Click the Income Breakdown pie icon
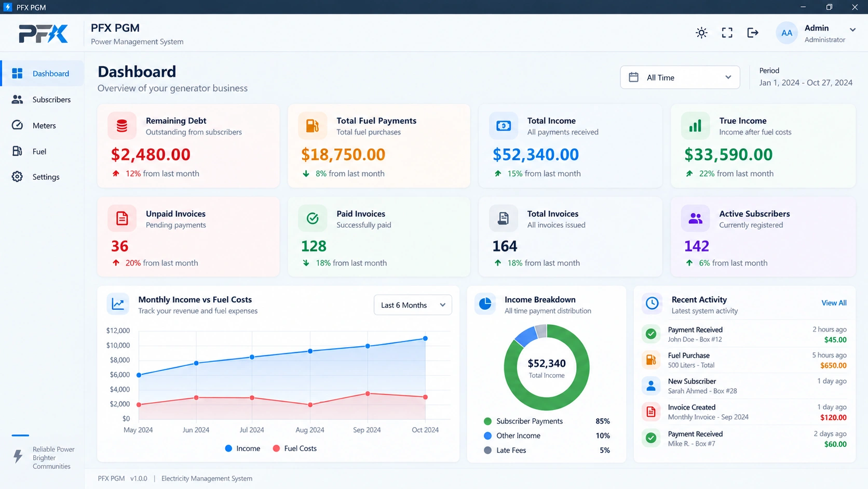Viewport: 868px width, 489px height. tap(485, 303)
